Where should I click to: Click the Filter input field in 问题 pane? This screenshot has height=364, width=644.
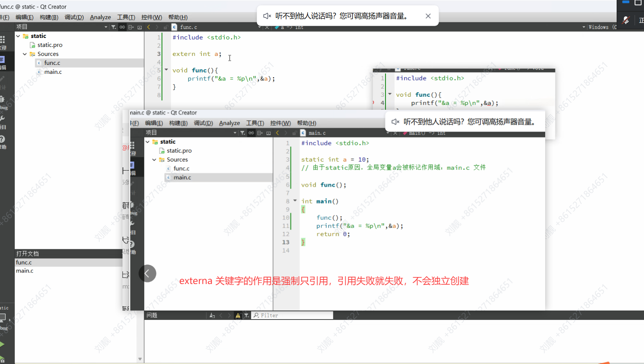coord(292,315)
